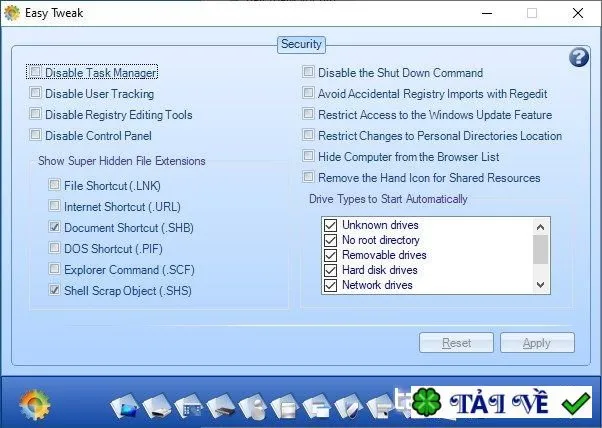This screenshot has height=428, width=602.
Task: Select the Security section label
Action: pos(301,44)
